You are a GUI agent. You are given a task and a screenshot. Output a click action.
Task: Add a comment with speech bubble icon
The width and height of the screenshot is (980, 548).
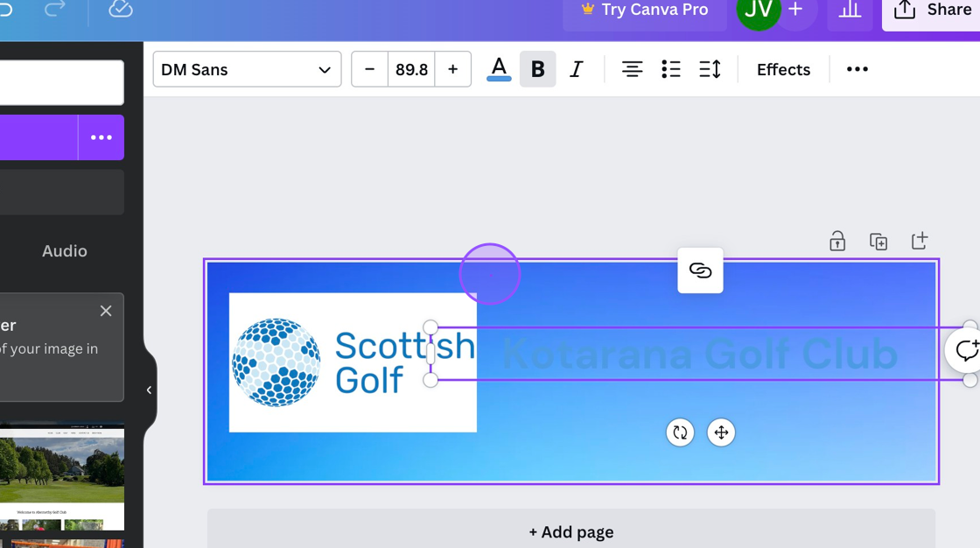[x=965, y=351]
